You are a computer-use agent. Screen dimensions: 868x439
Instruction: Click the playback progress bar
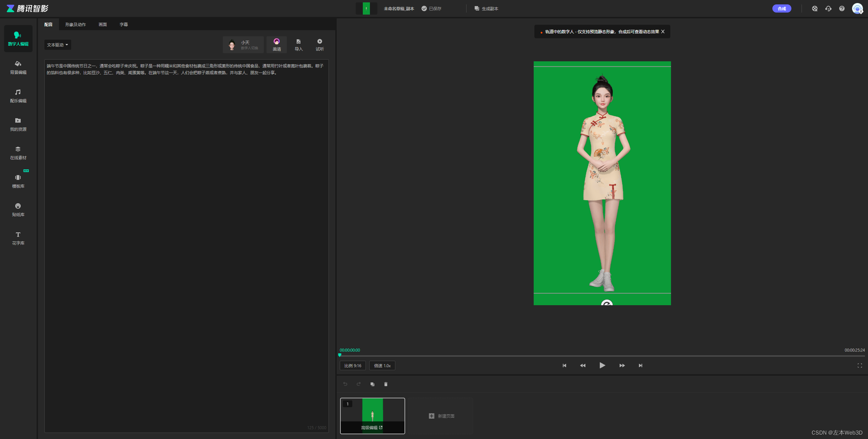[602, 356]
